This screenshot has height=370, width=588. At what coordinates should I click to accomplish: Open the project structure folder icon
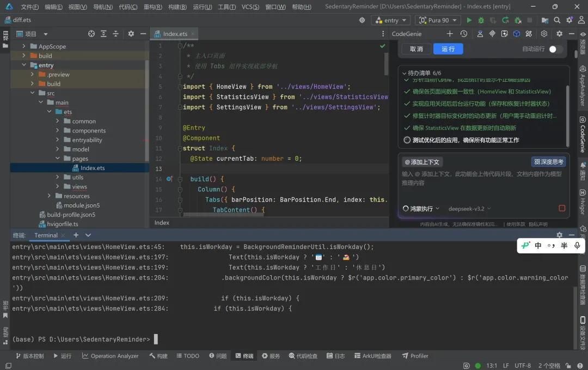click(545, 20)
